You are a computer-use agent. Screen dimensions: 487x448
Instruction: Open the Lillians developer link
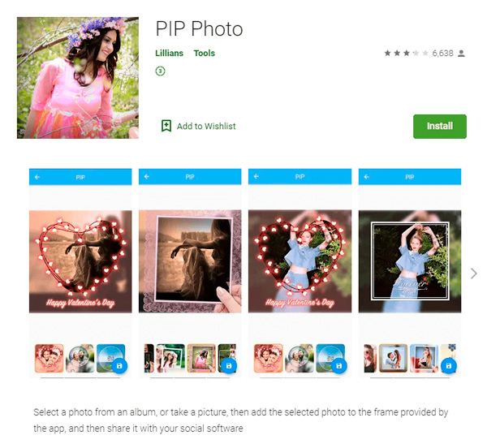pyautogui.click(x=170, y=53)
